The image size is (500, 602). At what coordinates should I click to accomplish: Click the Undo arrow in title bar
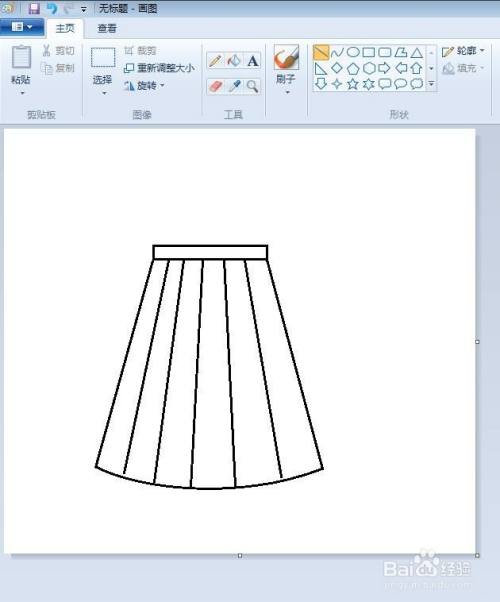pyautogui.click(x=52, y=8)
